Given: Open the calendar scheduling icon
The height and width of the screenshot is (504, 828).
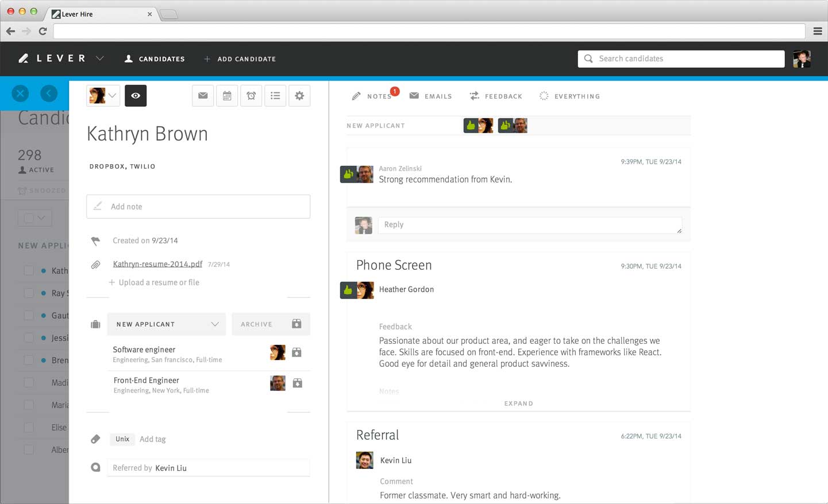Looking at the screenshot, I should pyautogui.click(x=227, y=96).
